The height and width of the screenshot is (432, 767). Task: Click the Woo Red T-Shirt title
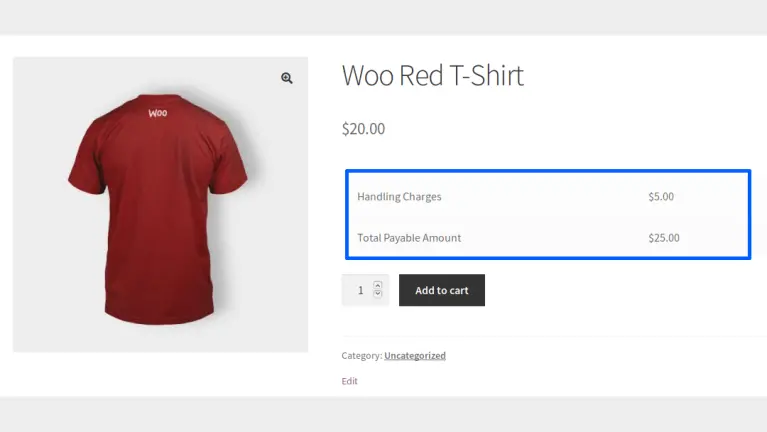pos(432,75)
